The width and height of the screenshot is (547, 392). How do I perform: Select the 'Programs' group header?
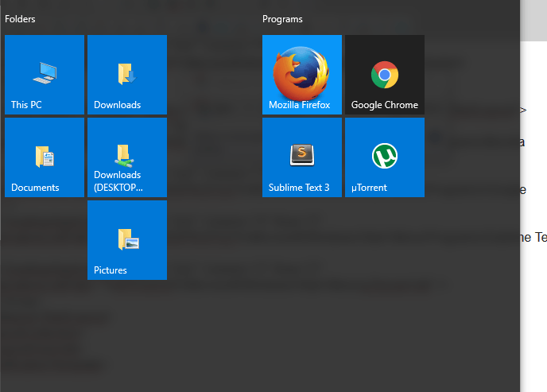[x=282, y=19]
